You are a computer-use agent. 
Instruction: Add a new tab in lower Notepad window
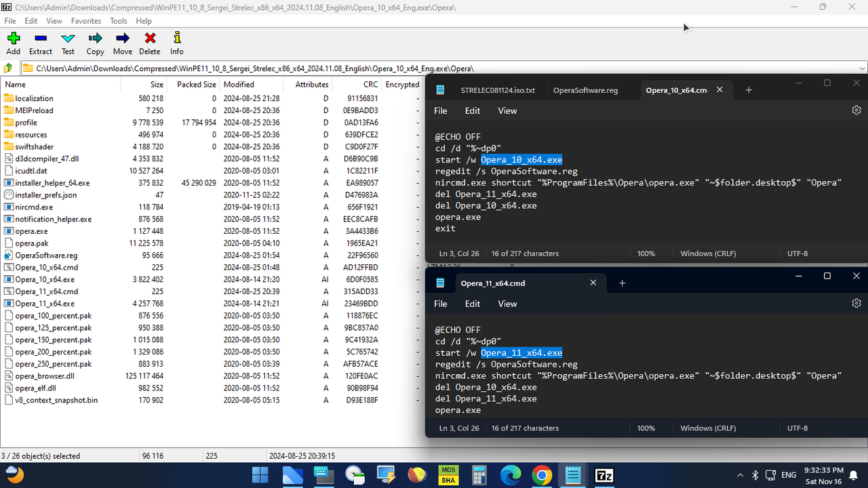(622, 283)
